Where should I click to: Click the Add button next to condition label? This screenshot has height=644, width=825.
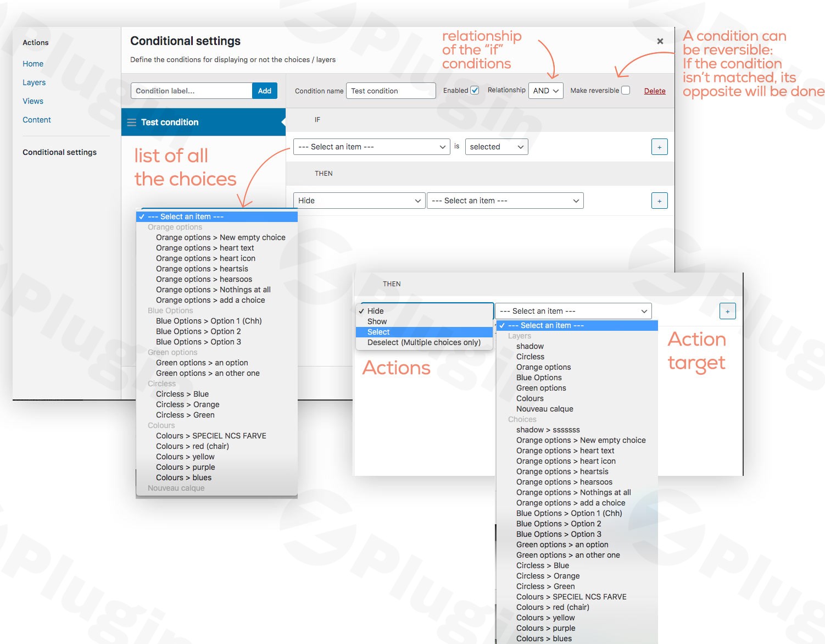[x=264, y=91]
